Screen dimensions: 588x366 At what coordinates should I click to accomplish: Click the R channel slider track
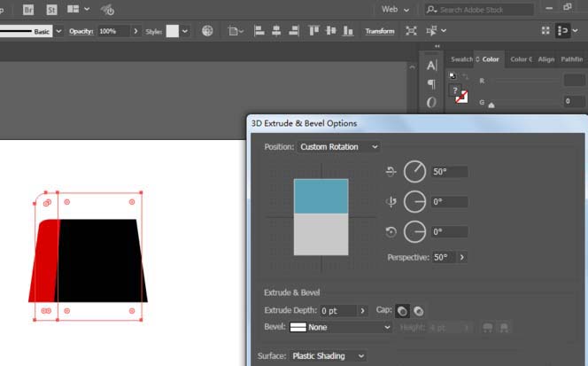[524, 80]
